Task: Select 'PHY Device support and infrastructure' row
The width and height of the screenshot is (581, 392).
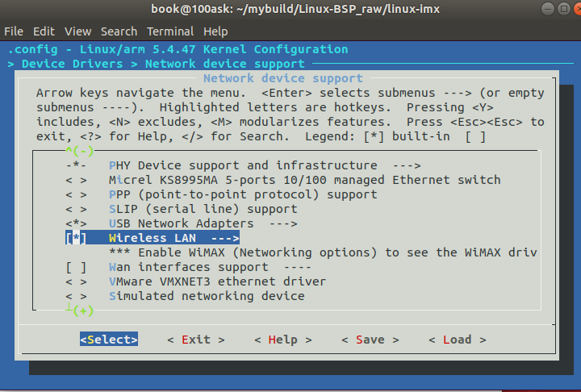Action: tap(243, 165)
